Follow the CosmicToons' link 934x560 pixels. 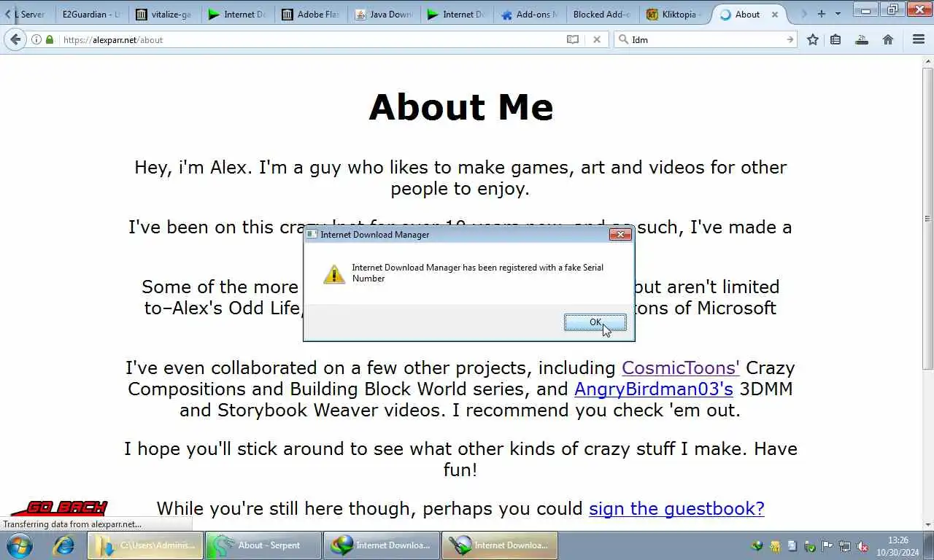(x=680, y=367)
